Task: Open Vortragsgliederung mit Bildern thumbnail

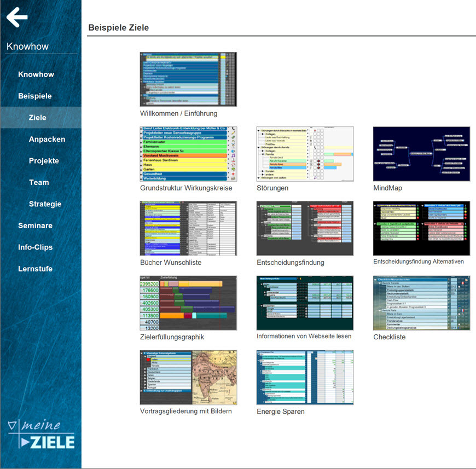Action: coord(188,378)
